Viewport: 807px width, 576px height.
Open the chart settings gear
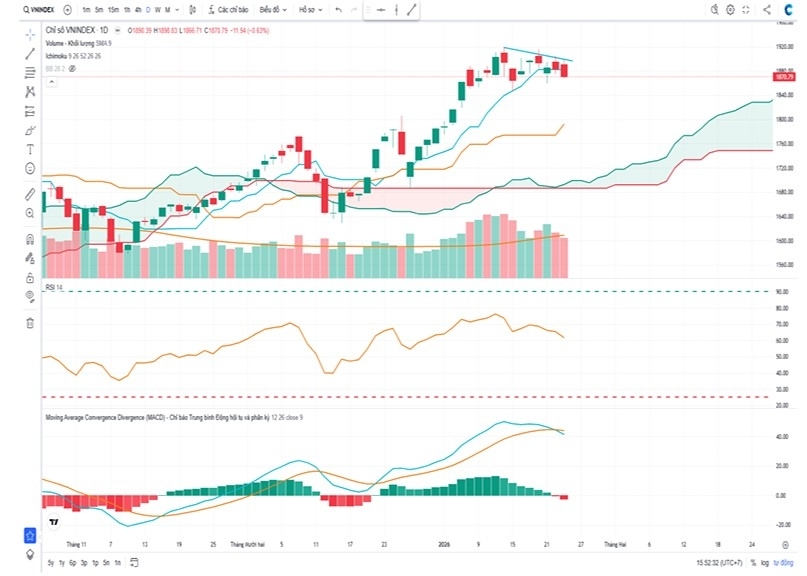point(730,10)
